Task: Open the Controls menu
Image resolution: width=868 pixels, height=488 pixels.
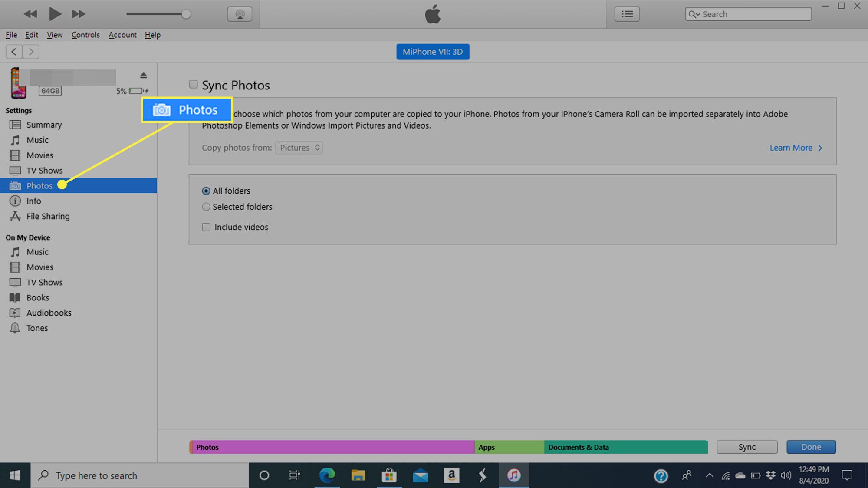Action: coord(85,35)
